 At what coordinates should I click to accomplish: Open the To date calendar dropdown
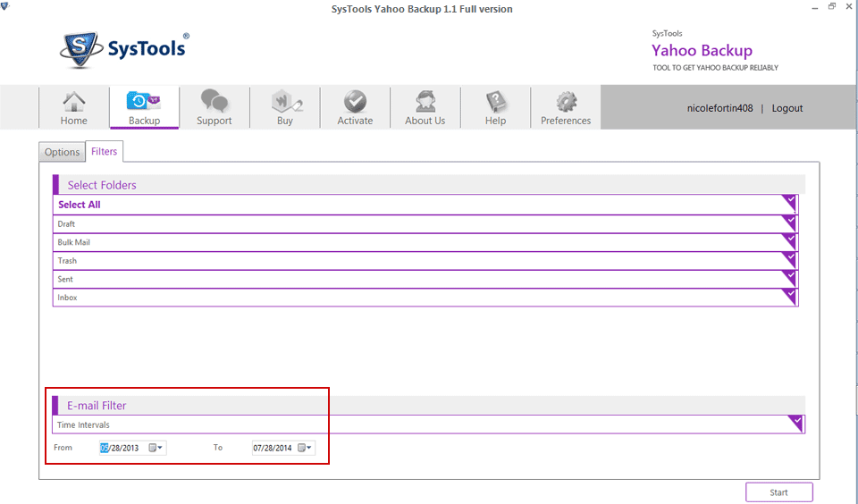[x=305, y=448]
